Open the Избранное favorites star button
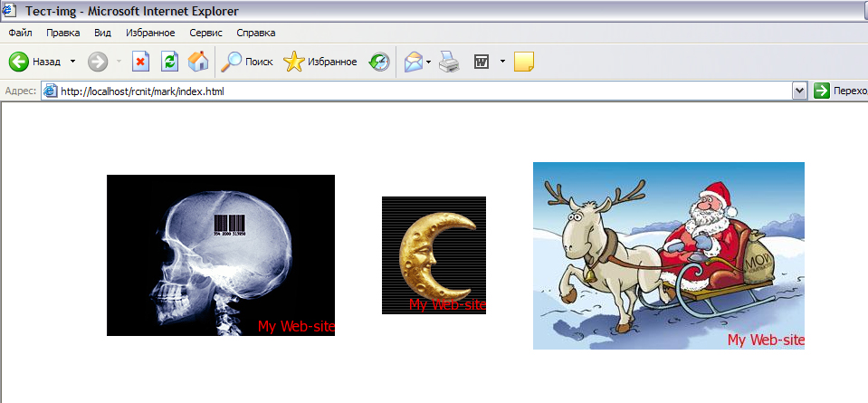 pos(320,62)
